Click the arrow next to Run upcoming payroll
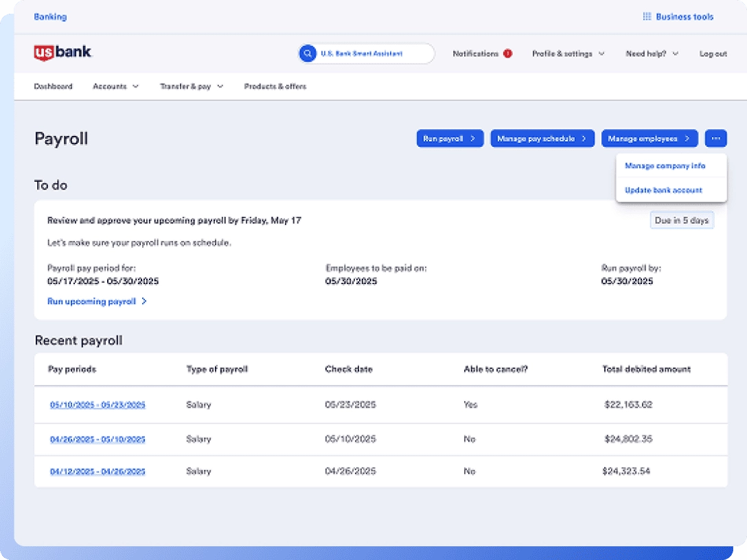Image resolution: width=747 pixels, height=560 pixels. [x=144, y=301]
